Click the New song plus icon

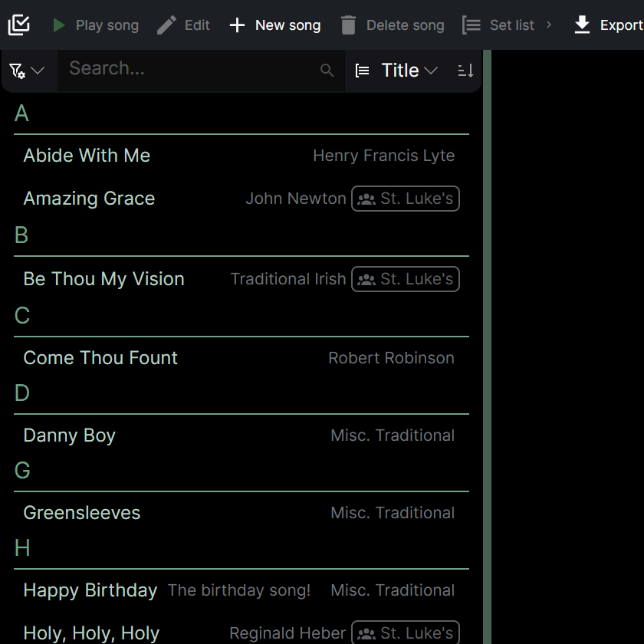[x=237, y=25]
